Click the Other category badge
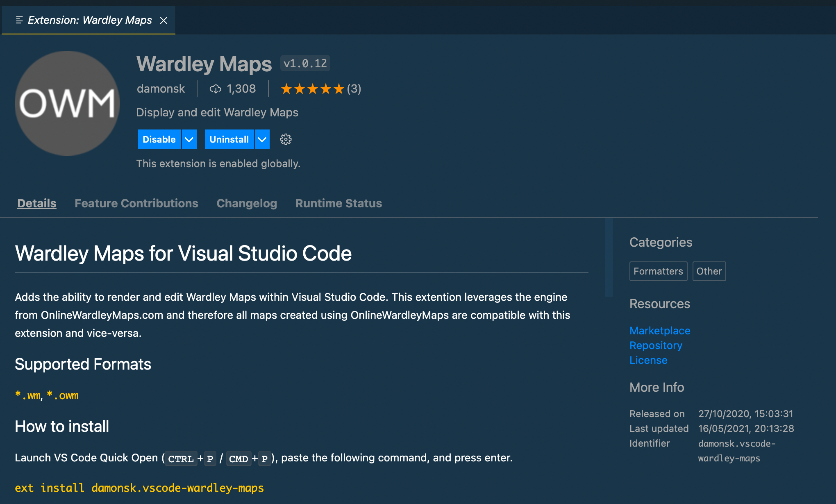Image resolution: width=836 pixels, height=504 pixels. click(x=709, y=271)
